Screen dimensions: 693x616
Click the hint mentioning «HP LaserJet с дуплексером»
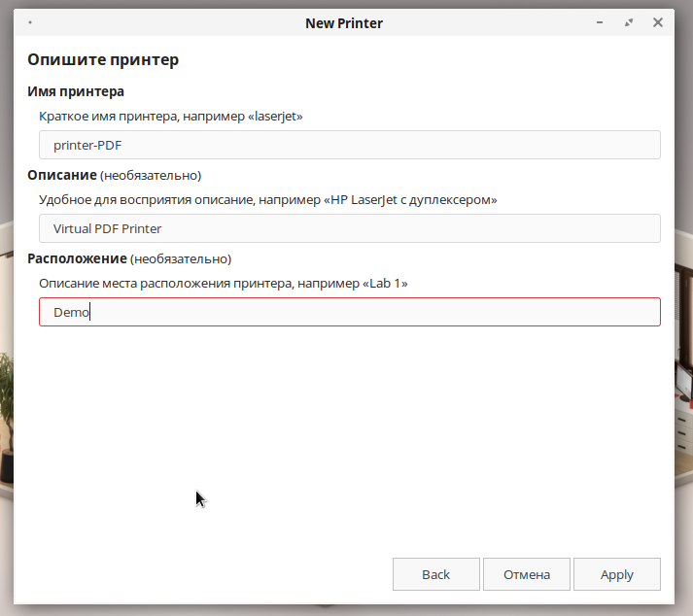[x=268, y=200]
